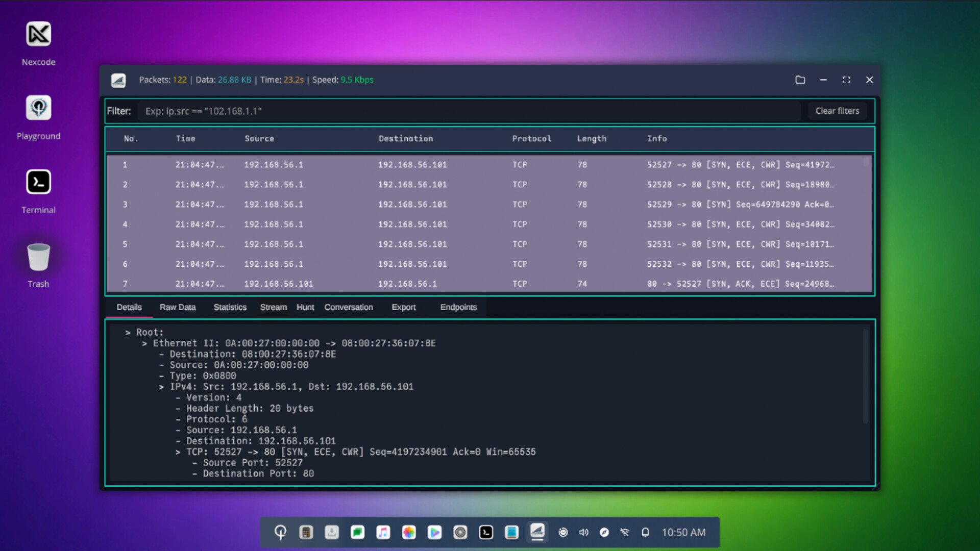980x551 pixels.
Task: Open the Endpoints tab
Action: (x=458, y=307)
